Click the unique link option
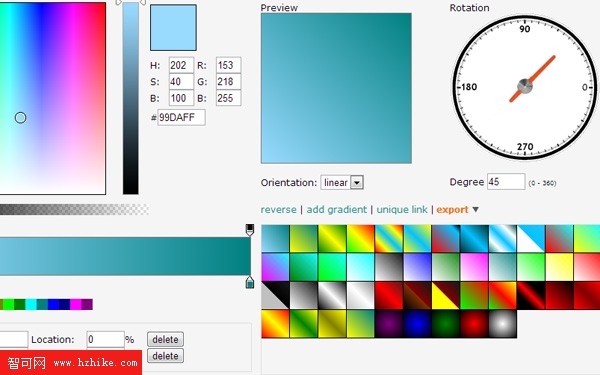The width and height of the screenshot is (600, 375). tap(402, 210)
